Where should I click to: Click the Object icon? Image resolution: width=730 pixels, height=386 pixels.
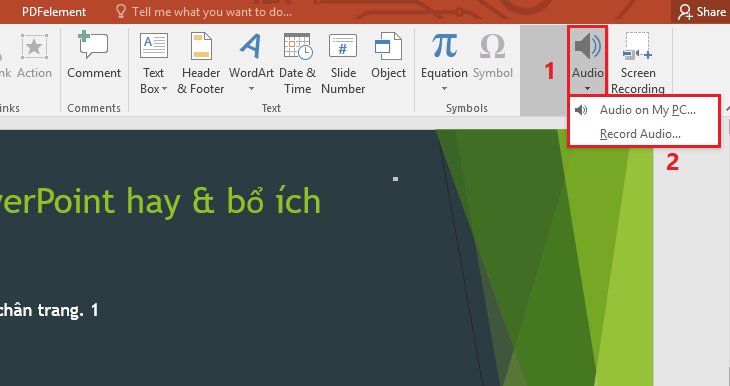[388, 46]
